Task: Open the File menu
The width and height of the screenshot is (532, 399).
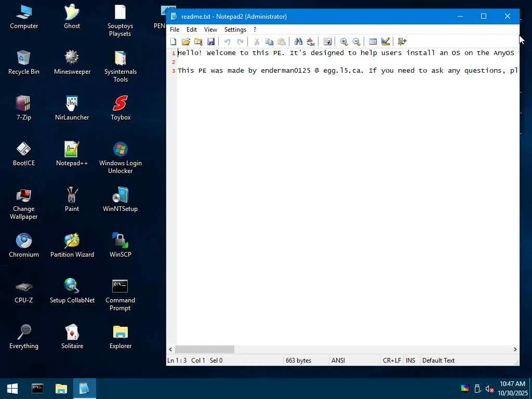Action: [x=175, y=30]
